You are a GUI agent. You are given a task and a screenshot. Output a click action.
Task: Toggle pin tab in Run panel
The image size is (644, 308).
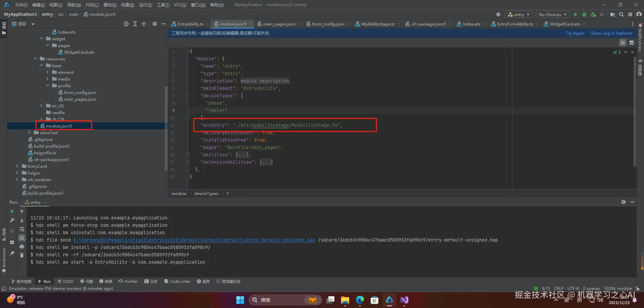pos(12,253)
